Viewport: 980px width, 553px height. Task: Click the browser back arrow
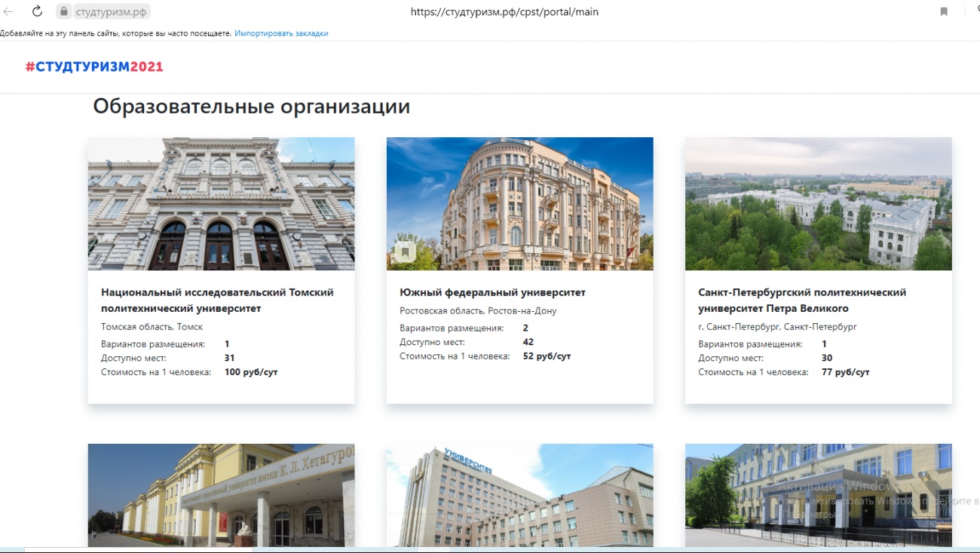coord(8,12)
